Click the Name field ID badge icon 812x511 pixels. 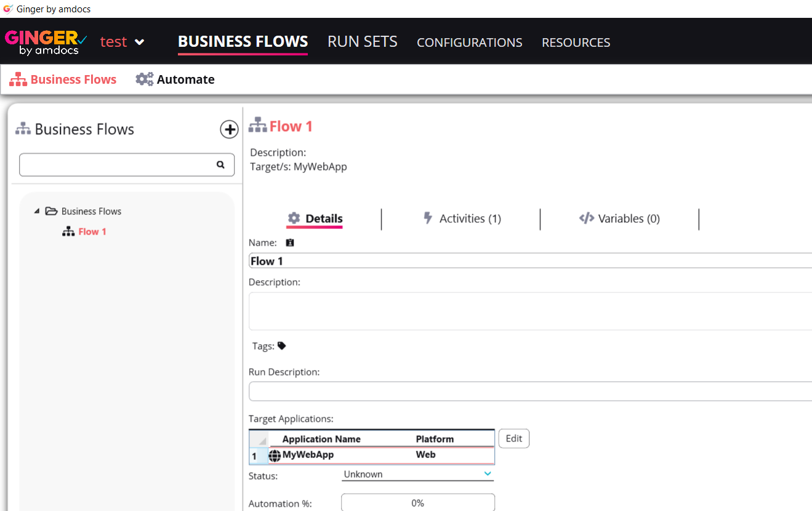290,243
